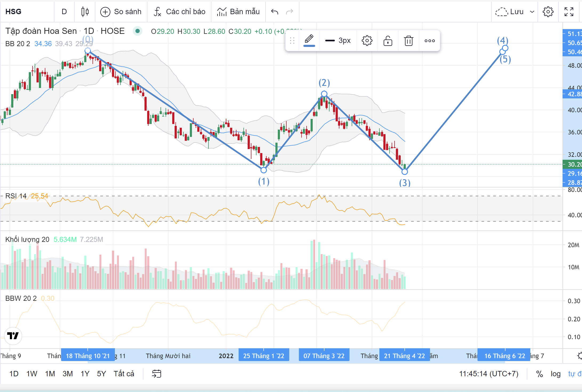Viewport: 582px width, 392px height.
Task: Select the Tất cả time range
Action: (124, 374)
